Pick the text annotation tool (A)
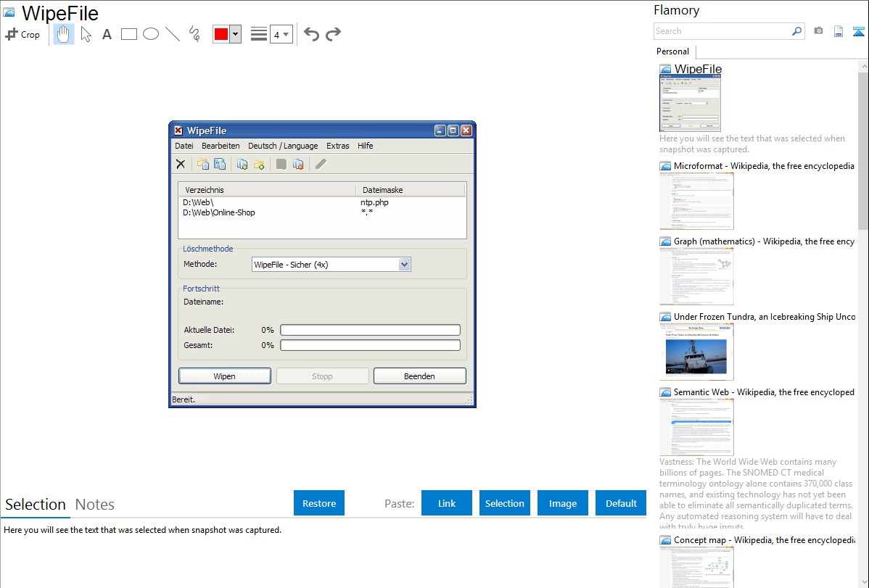The height and width of the screenshot is (588, 869). click(107, 34)
